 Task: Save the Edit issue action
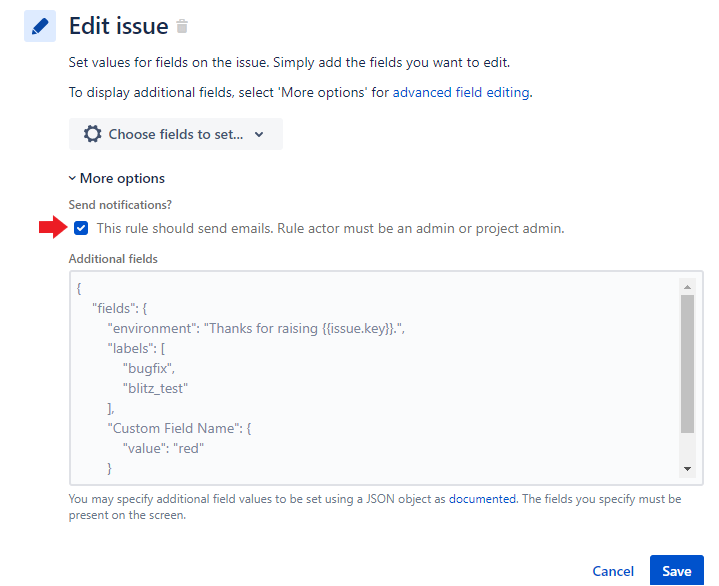pyautogui.click(x=676, y=570)
